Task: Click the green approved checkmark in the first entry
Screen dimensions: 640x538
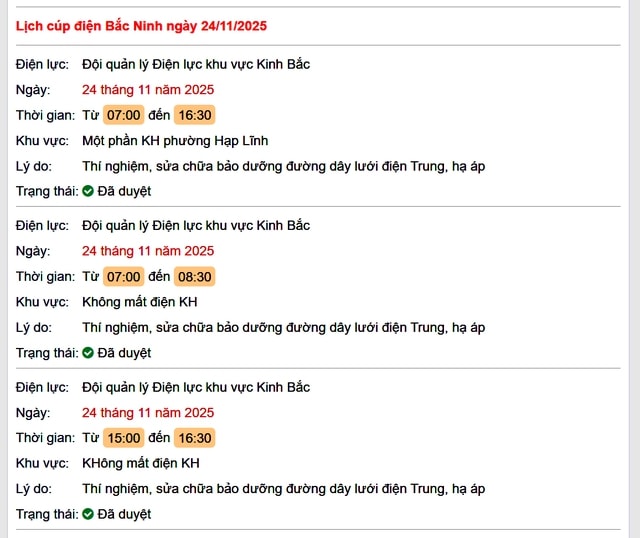Action: (88, 191)
